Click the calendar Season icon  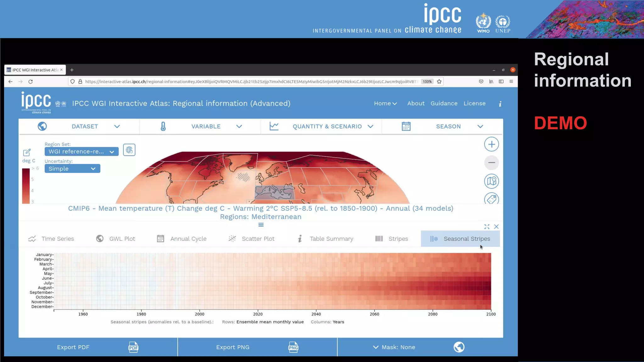click(x=406, y=126)
